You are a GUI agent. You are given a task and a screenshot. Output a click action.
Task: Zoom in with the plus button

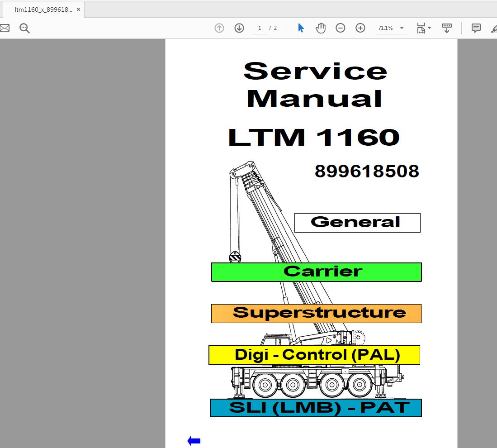360,28
